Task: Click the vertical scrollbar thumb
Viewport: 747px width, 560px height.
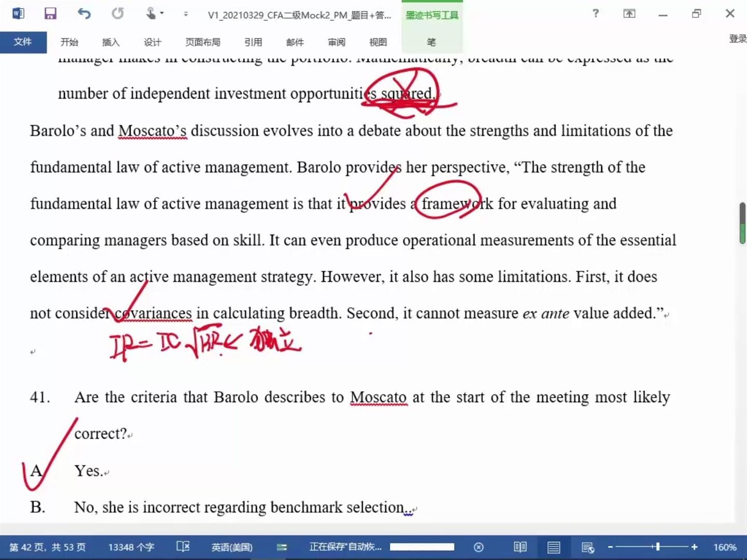Action: 742,223
